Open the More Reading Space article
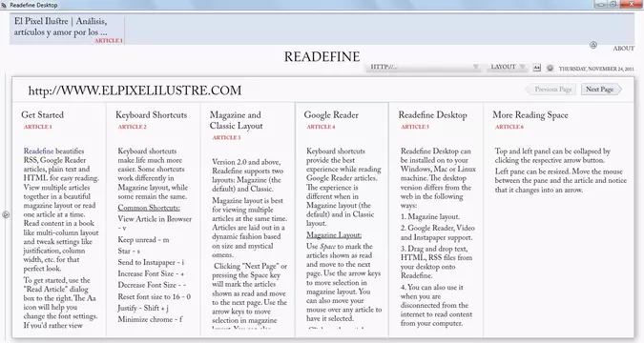This screenshot has width=644, height=343. 530,115
